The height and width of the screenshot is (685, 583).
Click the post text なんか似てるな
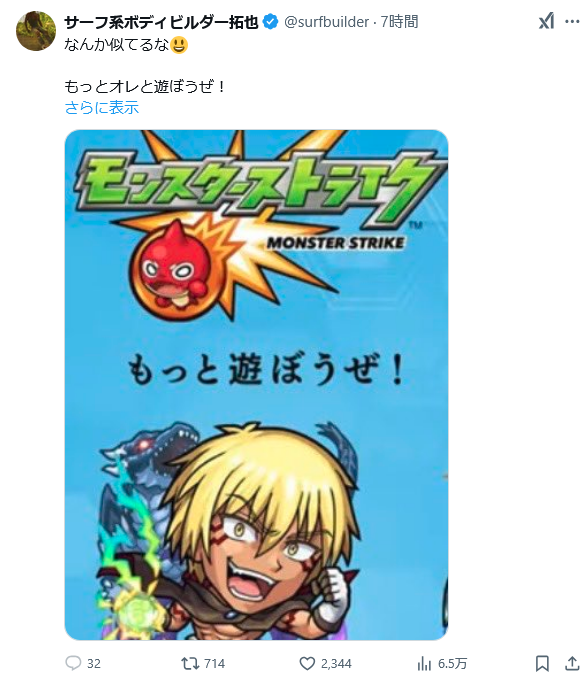(x=116, y=45)
